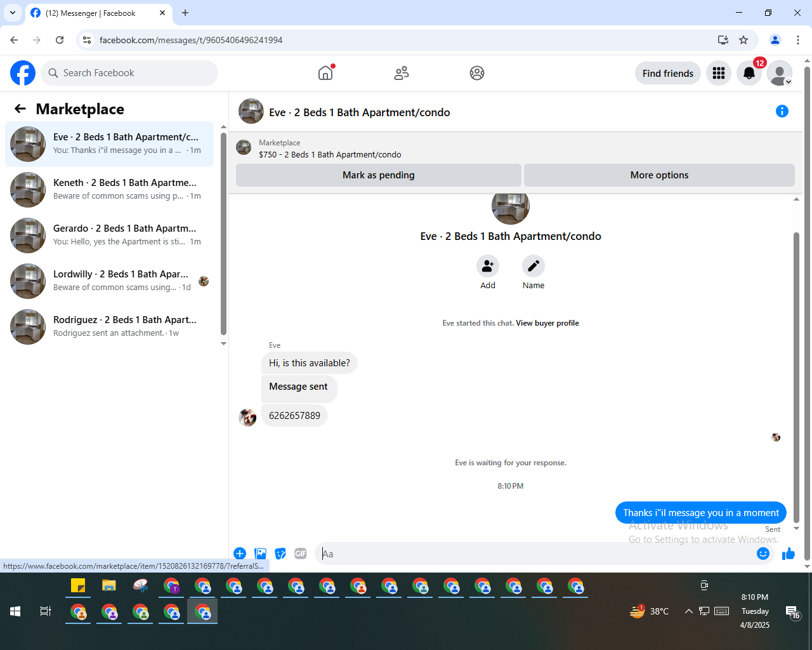The image size is (812, 650).
Task: Open File Explorer on taskbar
Action: point(109,586)
